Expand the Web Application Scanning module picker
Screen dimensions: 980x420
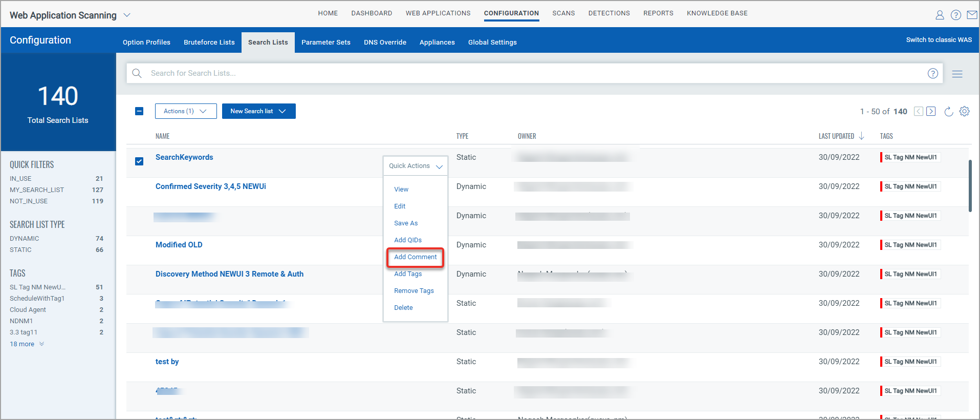click(x=127, y=15)
